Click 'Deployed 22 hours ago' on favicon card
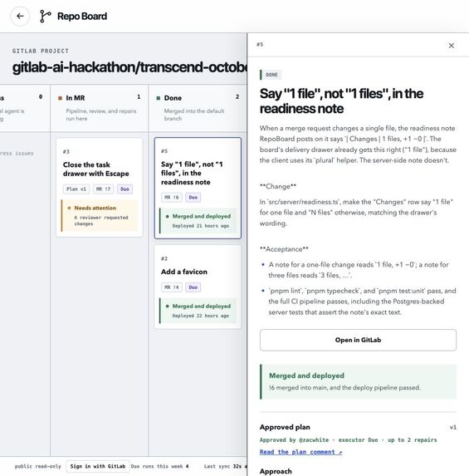Image resolution: width=469 pixels, height=476 pixels. click(x=201, y=316)
